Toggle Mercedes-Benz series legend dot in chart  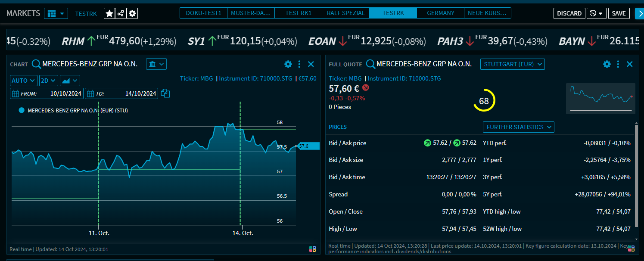[x=22, y=110]
